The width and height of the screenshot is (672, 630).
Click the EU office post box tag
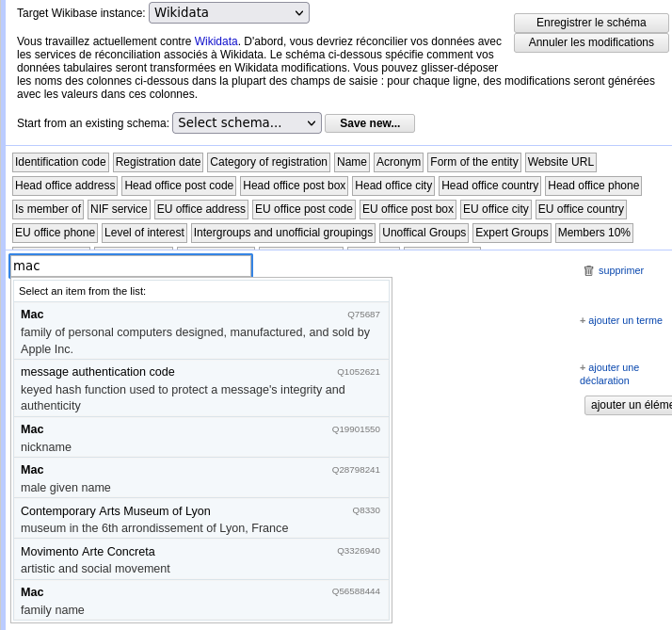(408, 209)
